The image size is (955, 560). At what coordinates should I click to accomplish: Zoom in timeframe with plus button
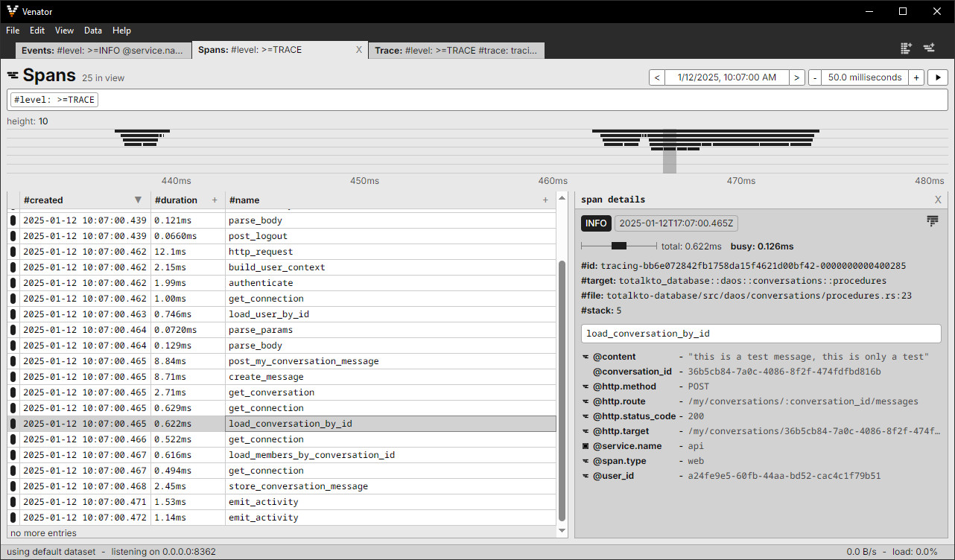pyautogui.click(x=916, y=77)
